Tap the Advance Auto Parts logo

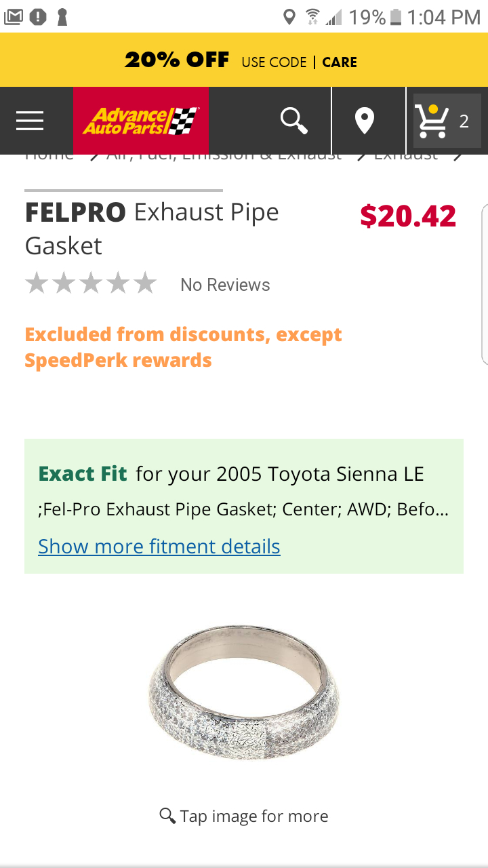coord(140,121)
